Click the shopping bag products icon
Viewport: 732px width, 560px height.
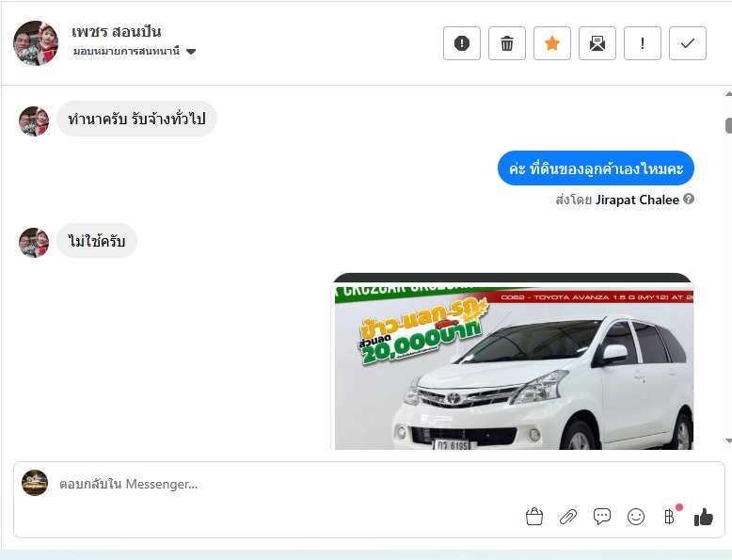click(x=534, y=517)
